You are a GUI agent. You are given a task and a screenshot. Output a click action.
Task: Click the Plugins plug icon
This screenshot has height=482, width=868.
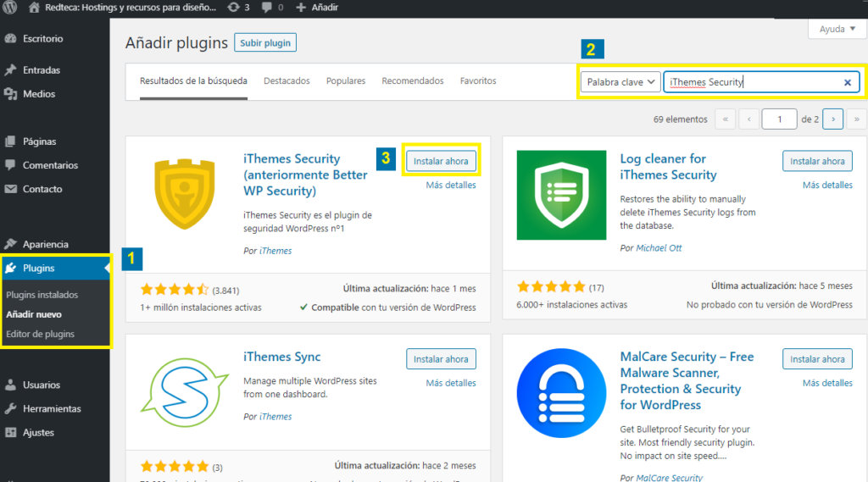(10, 269)
